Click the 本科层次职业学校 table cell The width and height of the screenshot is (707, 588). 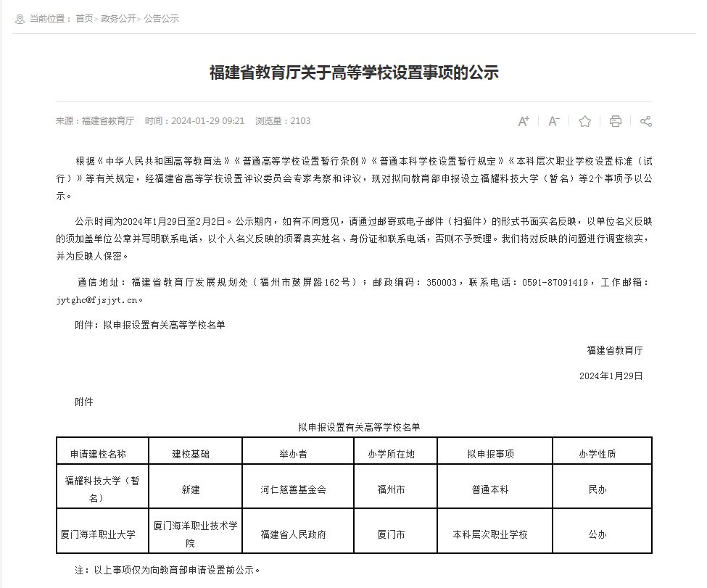coord(490,534)
